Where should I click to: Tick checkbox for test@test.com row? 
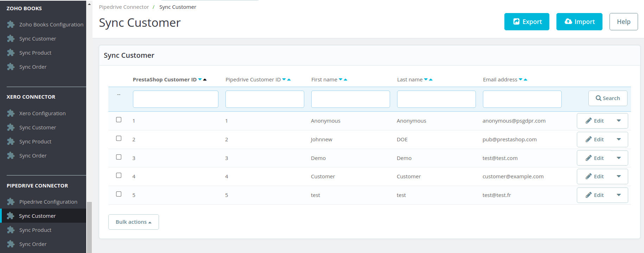click(x=119, y=157)
